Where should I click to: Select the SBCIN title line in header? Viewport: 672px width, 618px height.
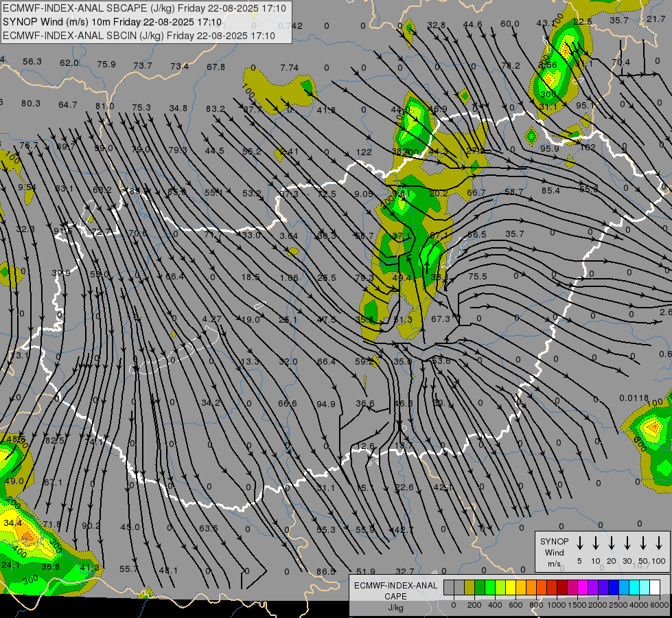coord(139,36)
